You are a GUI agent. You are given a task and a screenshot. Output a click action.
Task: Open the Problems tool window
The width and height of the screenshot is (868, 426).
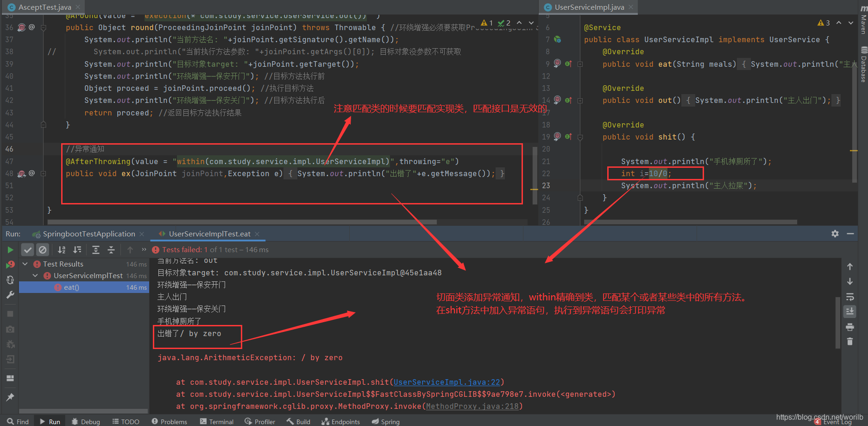(x=170, y=421)
